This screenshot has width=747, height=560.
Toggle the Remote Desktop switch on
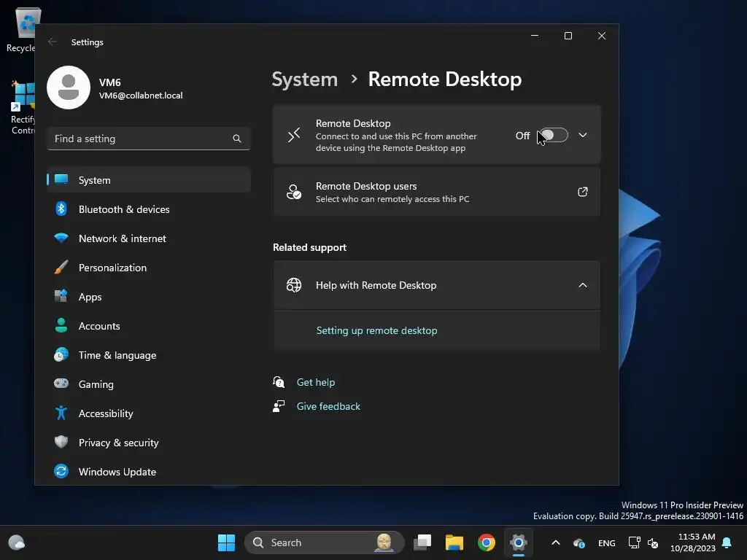point(554,135)
